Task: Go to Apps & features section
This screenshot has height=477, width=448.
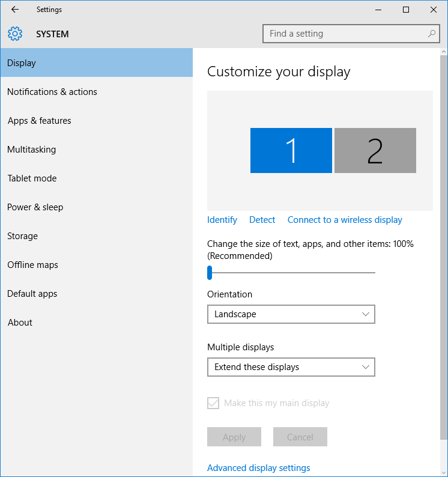Action: [39, 121]
